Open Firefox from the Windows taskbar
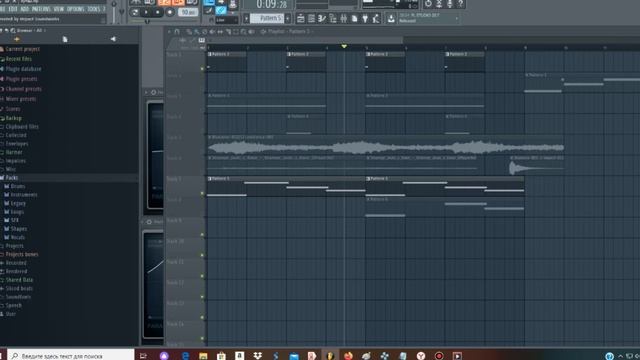 click(348, 356)
